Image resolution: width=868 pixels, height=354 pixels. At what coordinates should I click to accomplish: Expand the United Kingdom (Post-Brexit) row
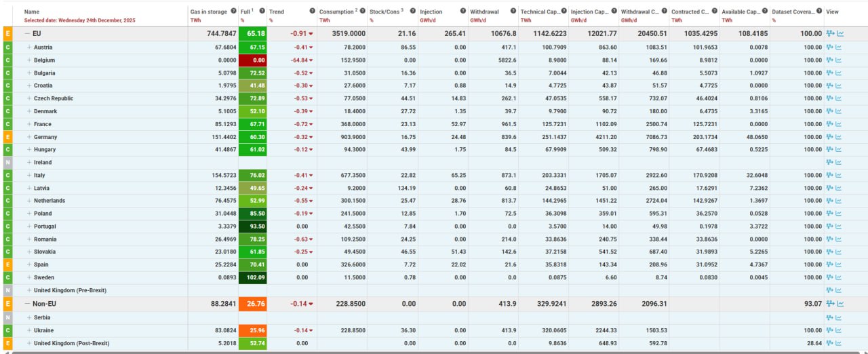tap(28, 343)
